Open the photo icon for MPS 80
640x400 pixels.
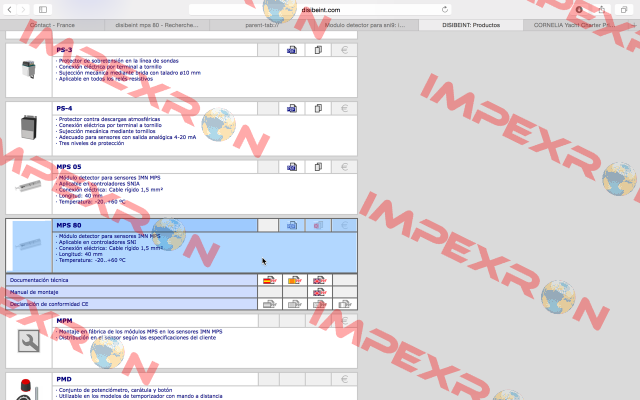(292, 225)
